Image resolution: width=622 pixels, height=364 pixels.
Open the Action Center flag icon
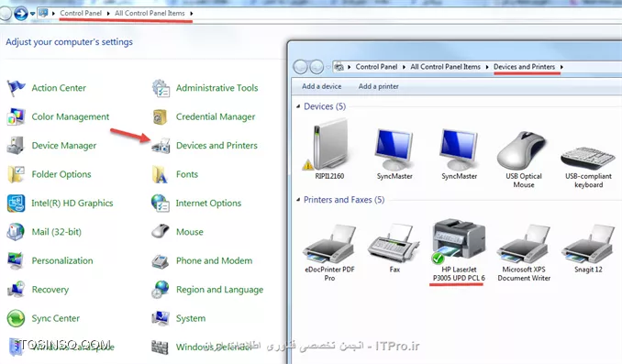pyautogui.click(x=16, y=88)
